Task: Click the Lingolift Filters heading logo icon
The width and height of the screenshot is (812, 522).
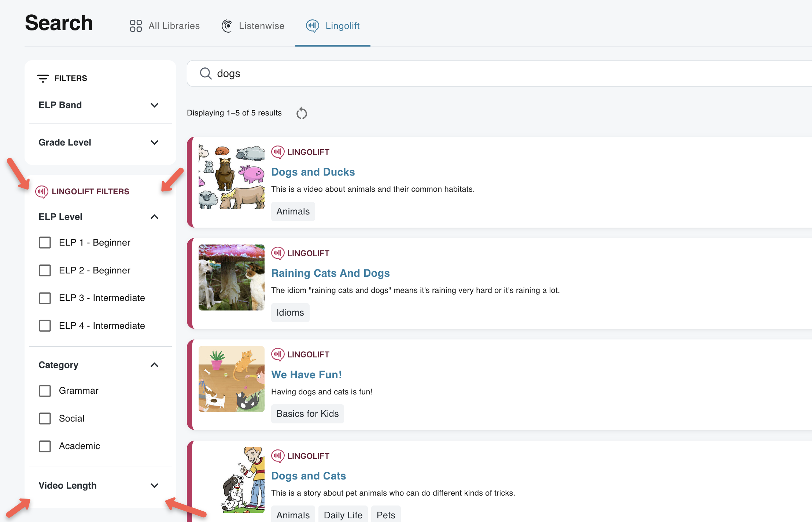Action: [x=42, y=192]
